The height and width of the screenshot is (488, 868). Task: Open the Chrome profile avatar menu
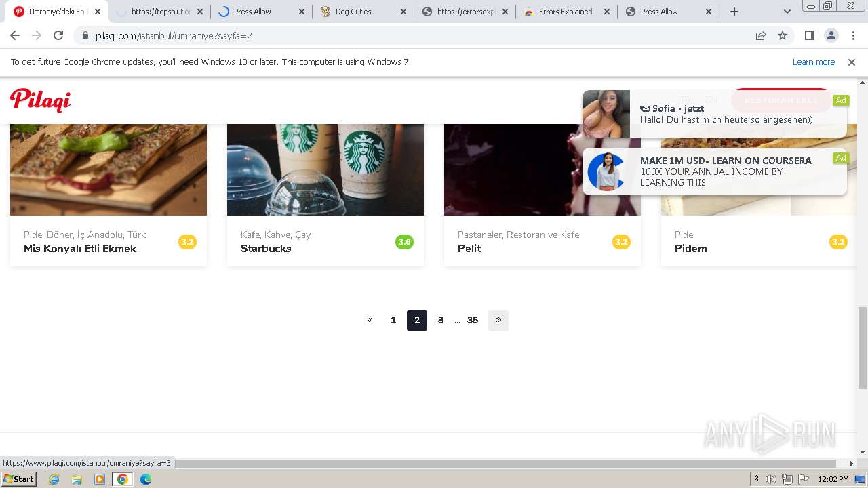pyautogui.click(x=831, y=35)
